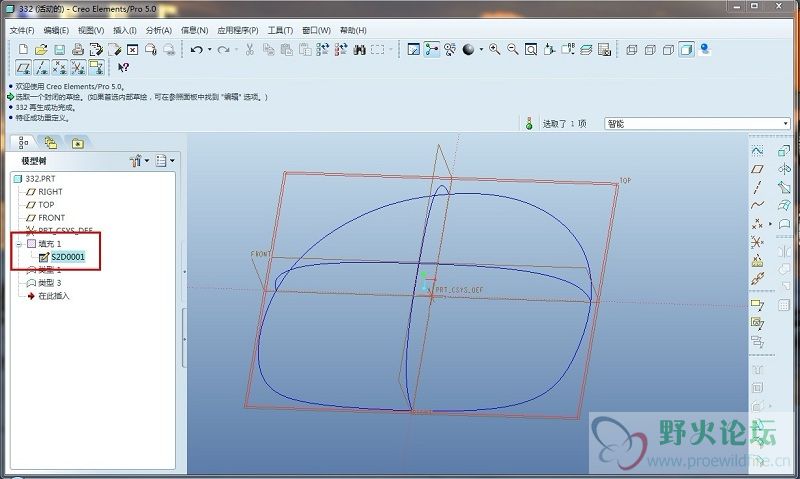Switch to no hidden display
800x479 pixels.
click(x=668, y=49)
